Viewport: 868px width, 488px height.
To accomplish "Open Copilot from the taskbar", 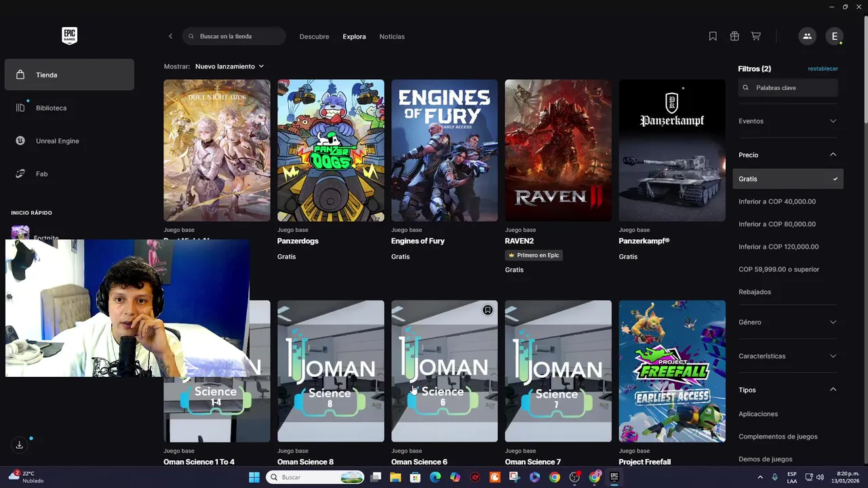I will [455, 477].
